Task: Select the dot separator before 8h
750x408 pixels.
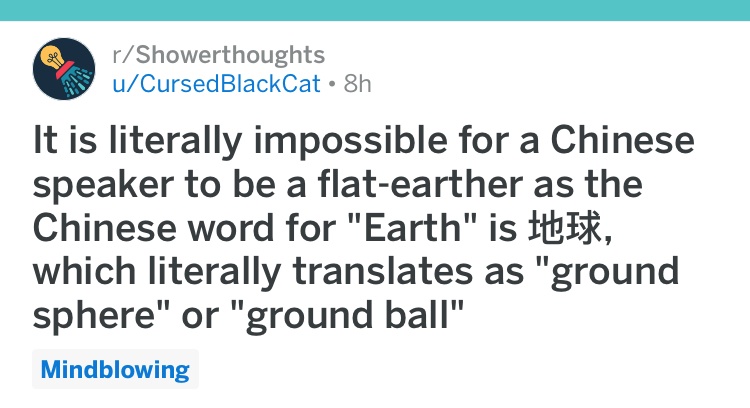Action: click(x=332, y=84)
